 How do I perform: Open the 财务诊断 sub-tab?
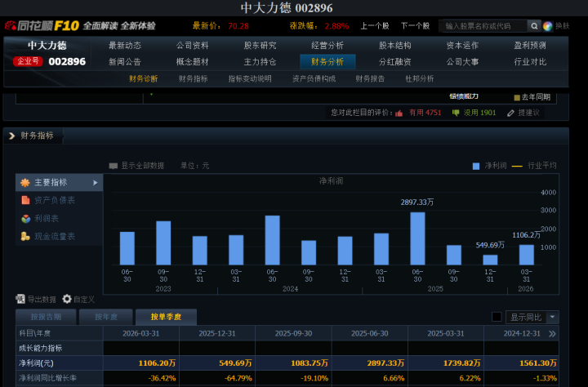click(143, 78)
